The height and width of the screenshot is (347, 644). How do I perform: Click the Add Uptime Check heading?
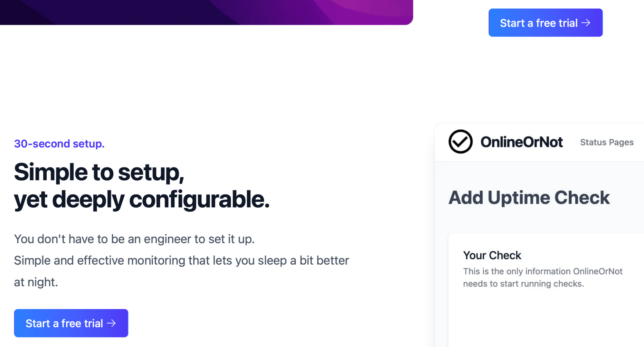[529, 197]
